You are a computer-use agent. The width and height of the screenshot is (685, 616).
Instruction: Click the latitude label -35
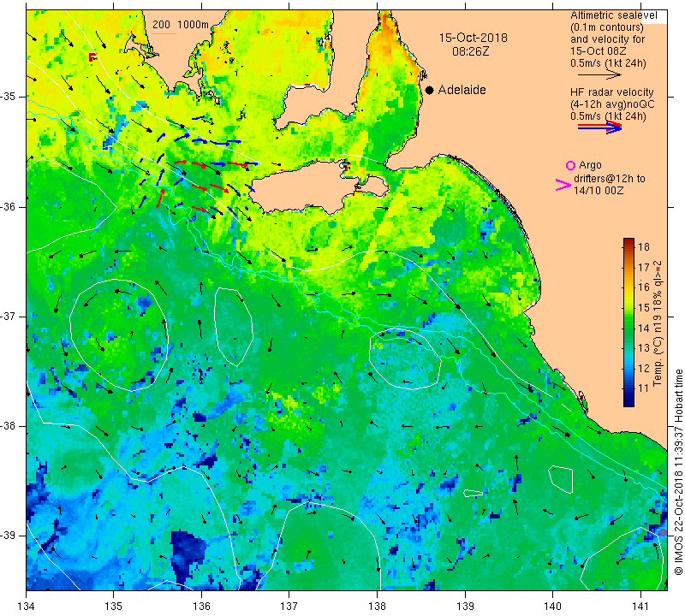pyautogui.click(x=10, y=97)
